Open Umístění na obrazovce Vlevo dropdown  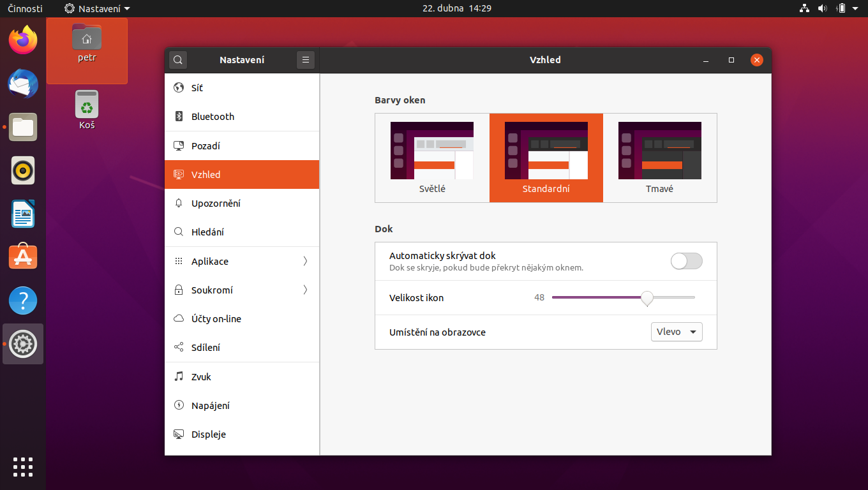[677, 332]
